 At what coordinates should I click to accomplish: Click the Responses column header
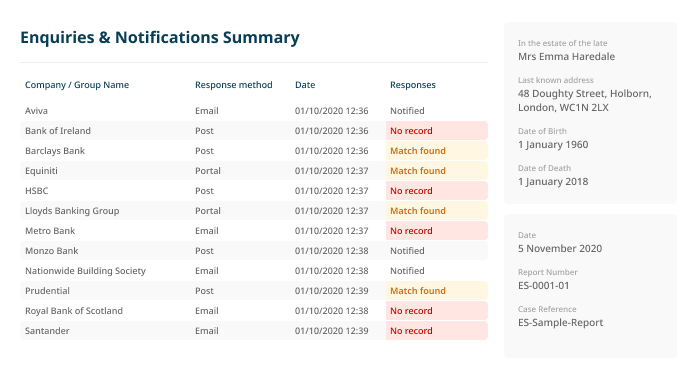point(412,85)
